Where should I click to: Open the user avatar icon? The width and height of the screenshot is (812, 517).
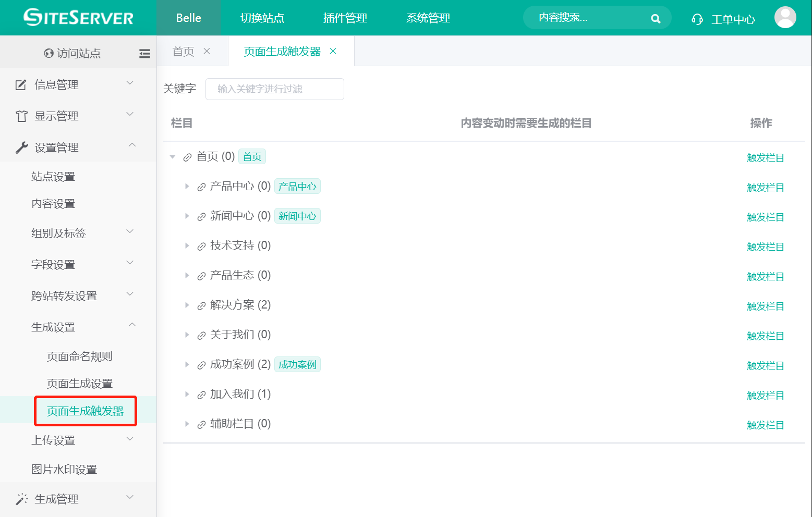785,17
